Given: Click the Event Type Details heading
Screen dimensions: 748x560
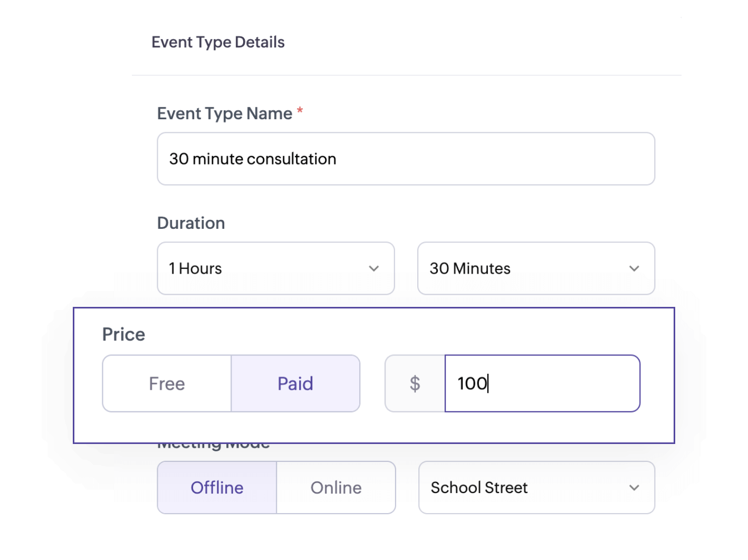Looking at the screenshot, I should (x=218, y=42).
